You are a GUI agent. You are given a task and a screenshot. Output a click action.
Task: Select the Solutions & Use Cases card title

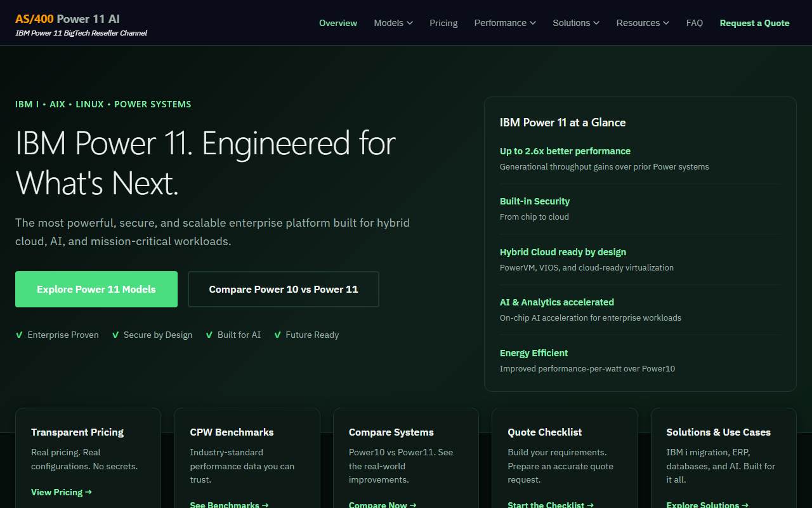pyautogui.click(x=718, y=432)
